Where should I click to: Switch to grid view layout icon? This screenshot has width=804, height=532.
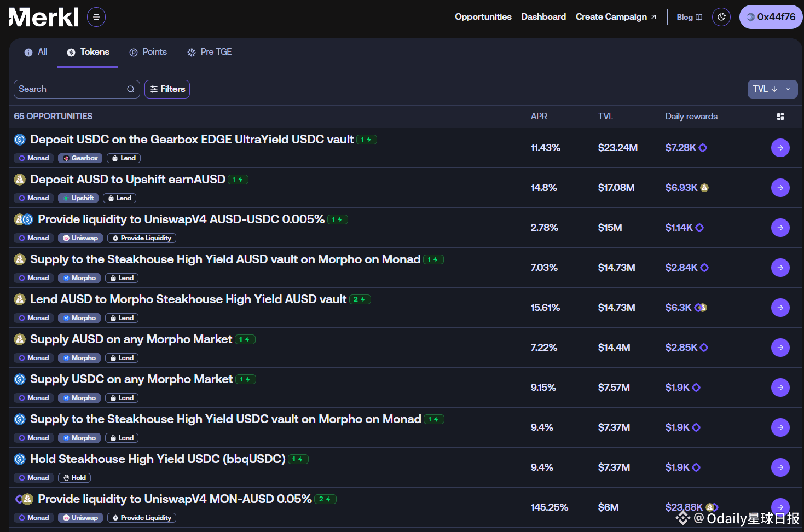(780, 117)
